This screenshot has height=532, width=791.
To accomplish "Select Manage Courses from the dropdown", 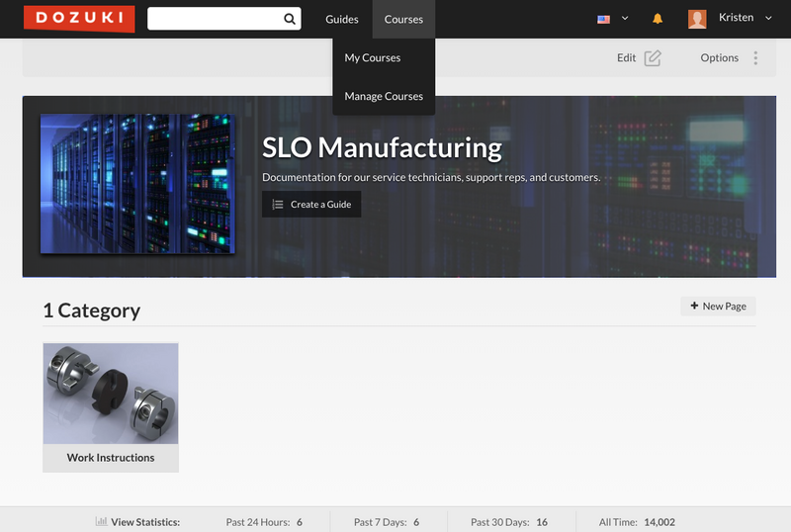I will (384, 96).
